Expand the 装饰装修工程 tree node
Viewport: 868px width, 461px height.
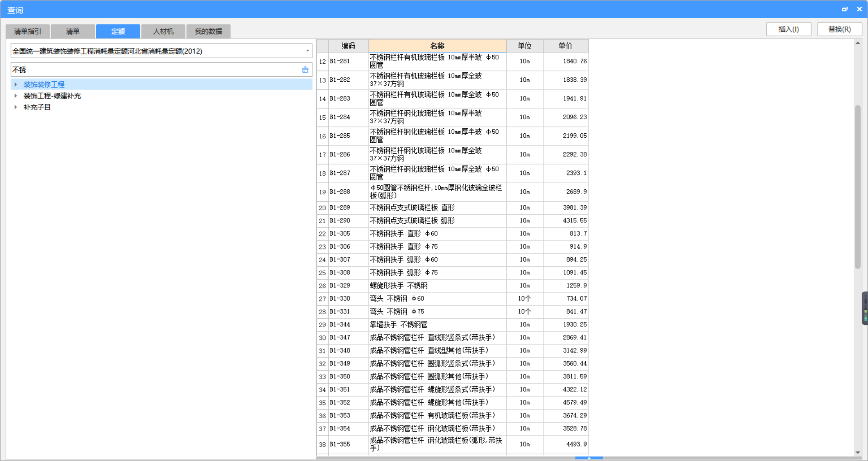point(16,85)
